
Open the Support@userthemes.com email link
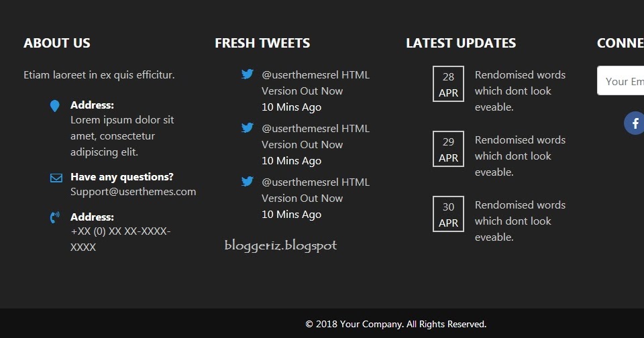click(133, 192)
